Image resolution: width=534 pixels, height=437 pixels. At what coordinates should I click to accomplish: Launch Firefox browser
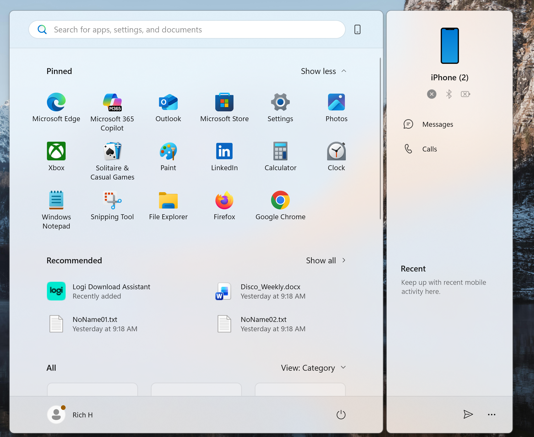[224, 206]
